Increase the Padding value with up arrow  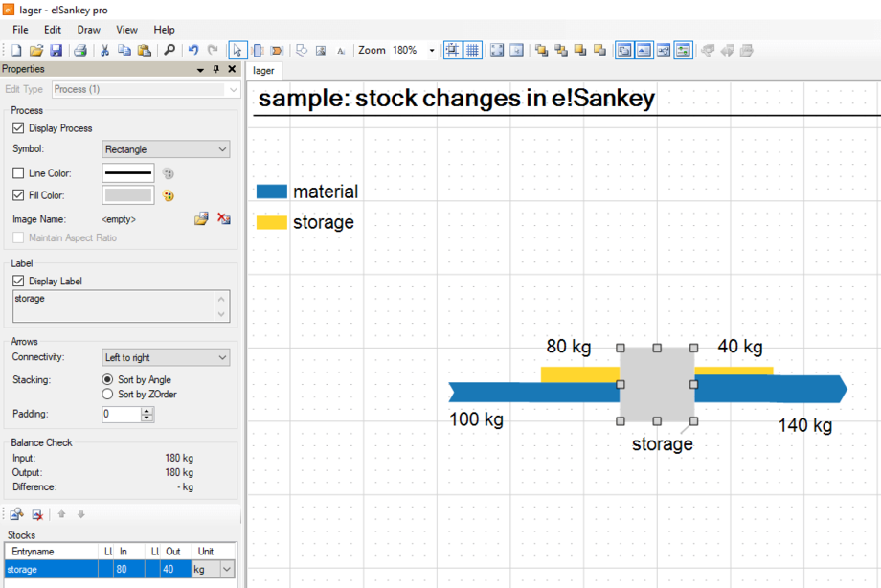point(147,411)
